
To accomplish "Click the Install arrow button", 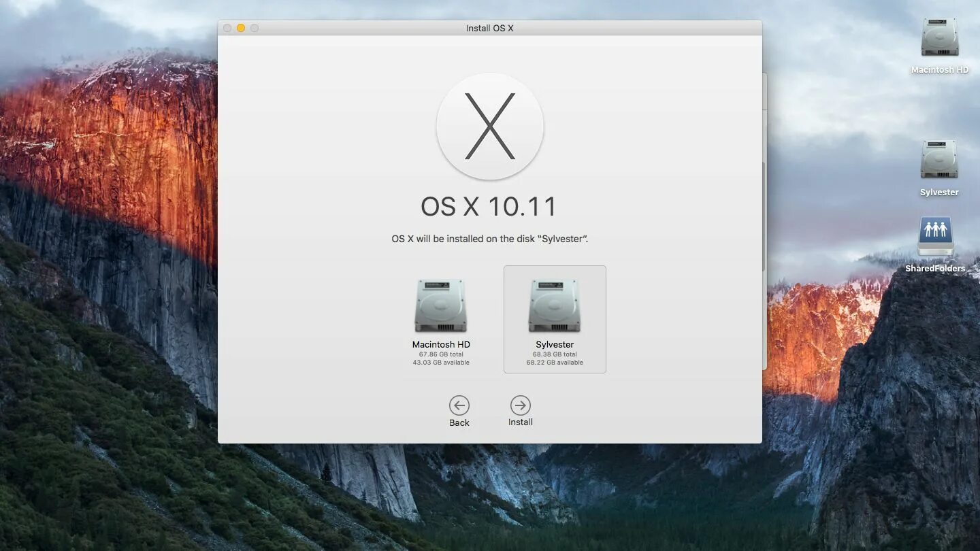I will (521, 405).
